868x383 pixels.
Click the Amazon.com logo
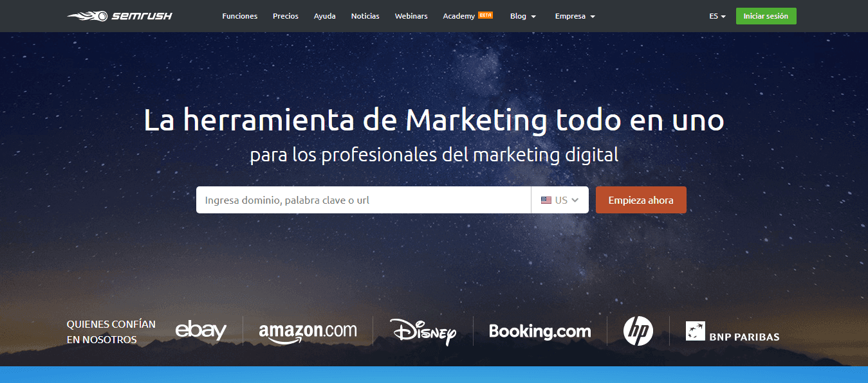(x=308, y=332)
